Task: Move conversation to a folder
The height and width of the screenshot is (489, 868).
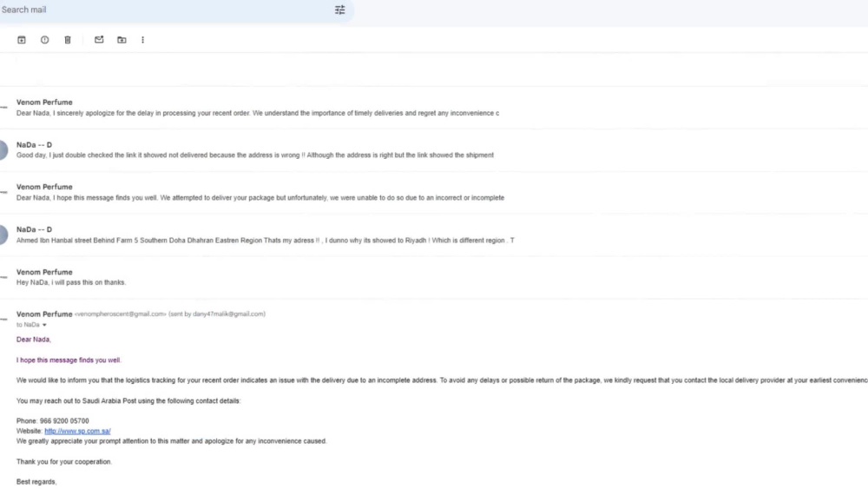Action: (x=122, y=40)
